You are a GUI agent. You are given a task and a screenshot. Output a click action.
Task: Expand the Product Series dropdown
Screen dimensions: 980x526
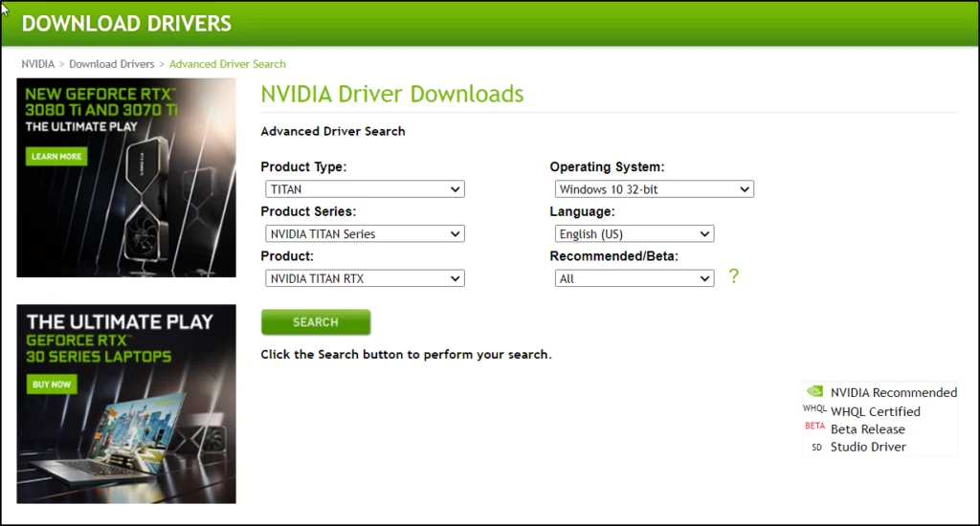(x=365, y=233)
